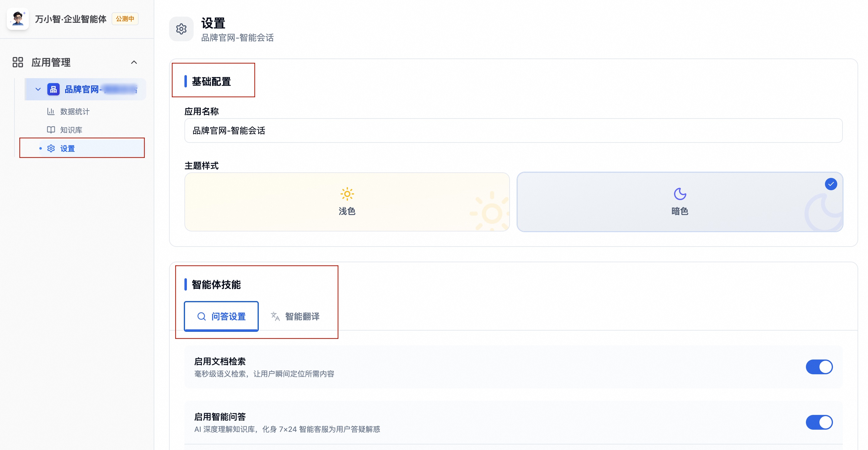Viewport: 868px width, 450px height.
Task: Click the settings gear icon beside 设置 title
Action: [181, 29]
